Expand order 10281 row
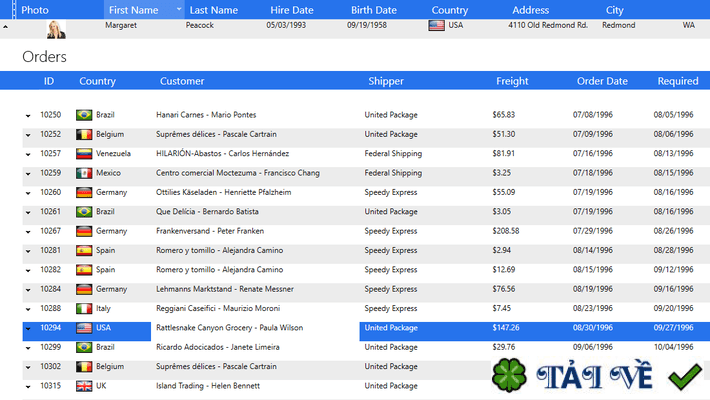Screen dimensions: 710x400 28,251
